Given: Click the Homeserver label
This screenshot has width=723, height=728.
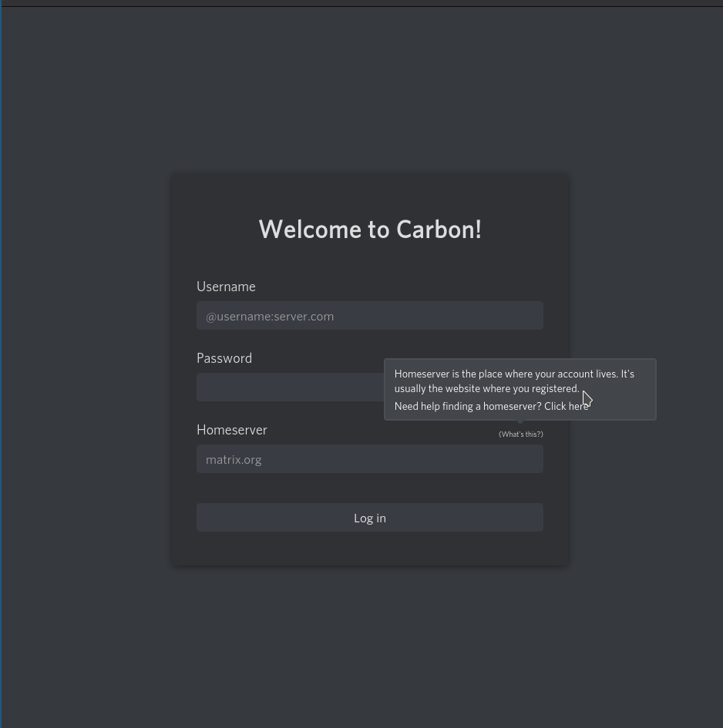Looking at the screenshot, I should point(232,430).
